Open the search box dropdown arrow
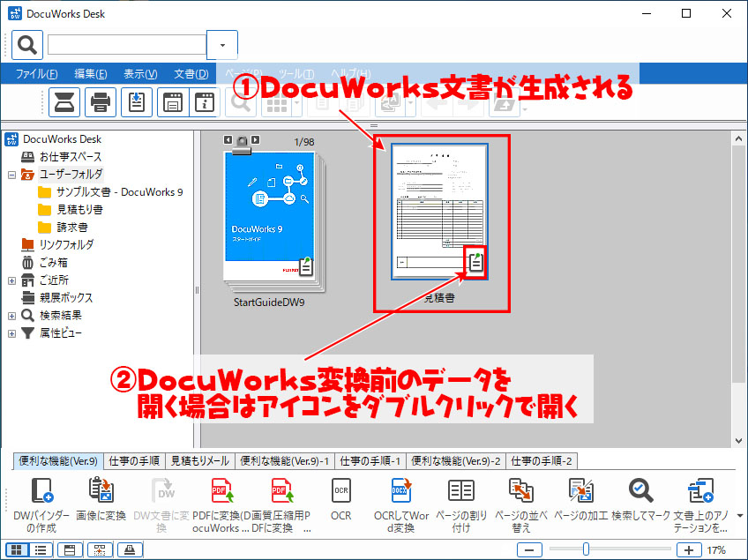Viewport: 748px width, 560px height. tap(222, 45)
